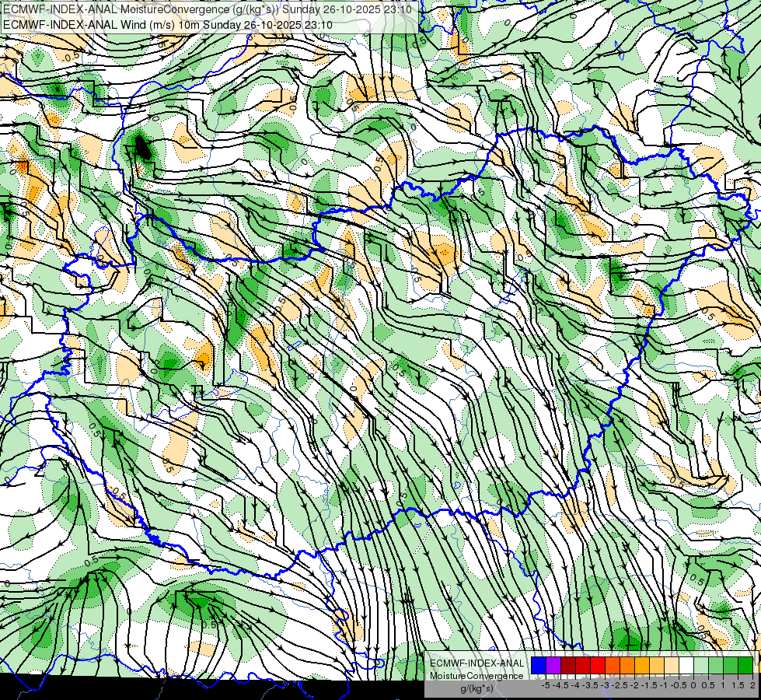Select the red swatch, -4 to -3.5

(x=583, y=665)
